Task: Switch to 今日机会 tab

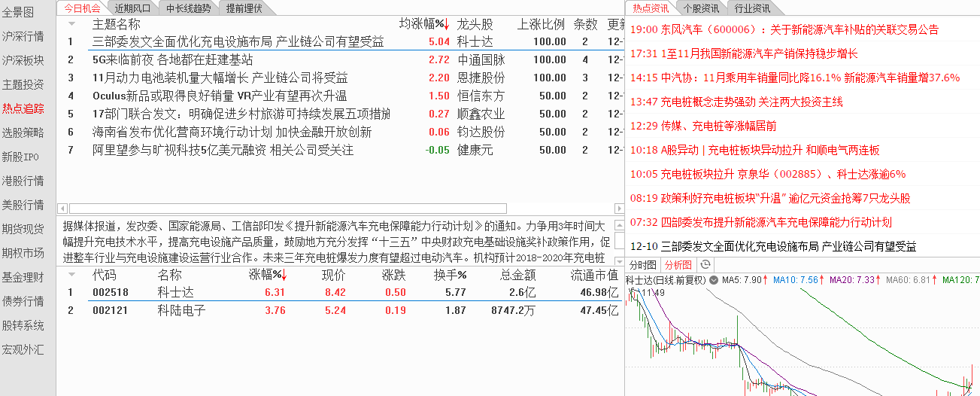Action: [81, 8]
